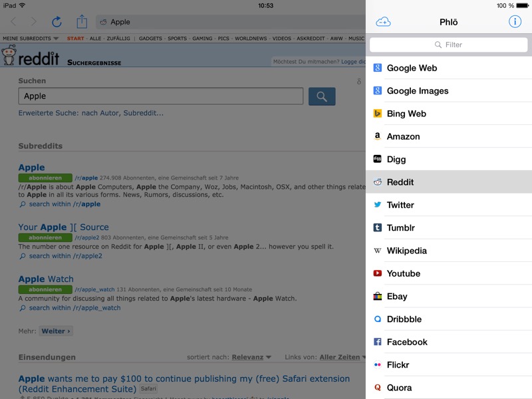Toggle abonnieren for /r/apple_watch
This screenshot has height=399, width=532.
tap(45, 289)
